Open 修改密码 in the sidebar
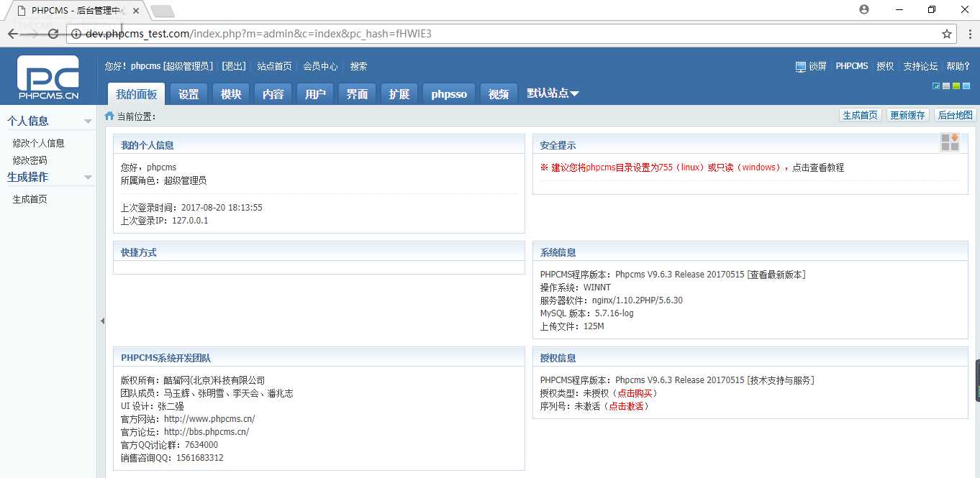 [30, 160]
